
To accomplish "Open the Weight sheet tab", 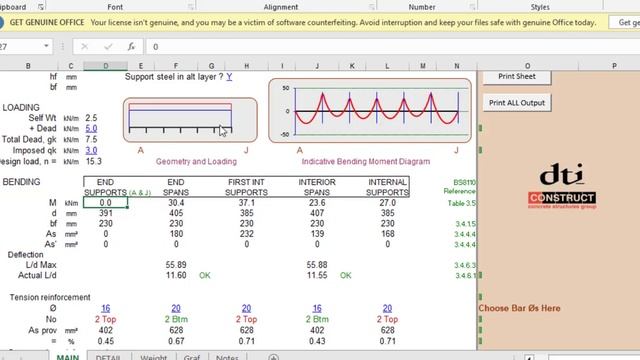I will click(x=153, y=357).
